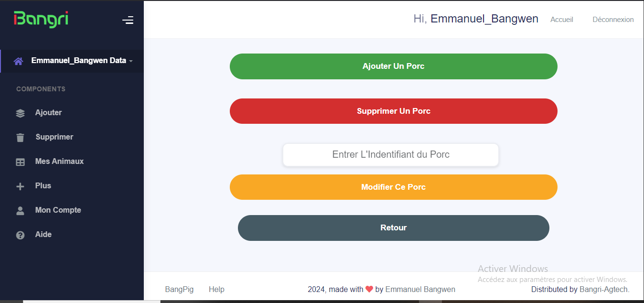Viewport: 644px width, 303px height.
Task: Open the Mes Animaux menu item
Action: click(x=59, y=162)
